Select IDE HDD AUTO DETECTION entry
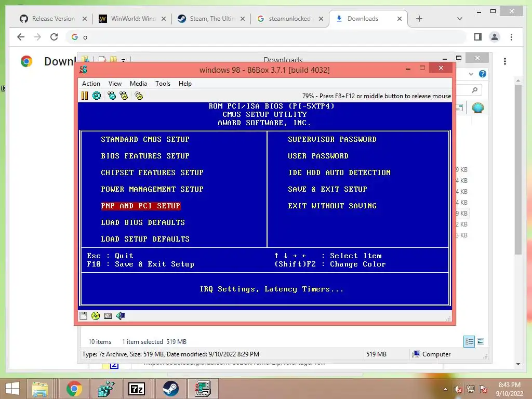The image size is (532, 399). click(x=339, y=172)
